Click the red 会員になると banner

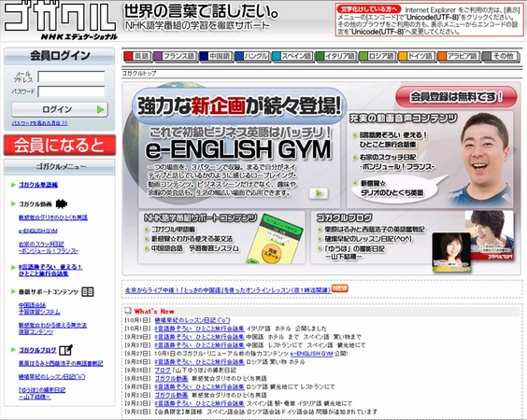tap(60, 145)
